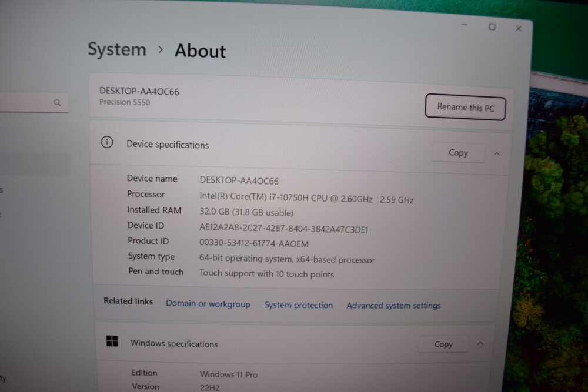Click the breadcrumb chevron between System and About
This screenshot has height=392, width=588.
[161, 49]
